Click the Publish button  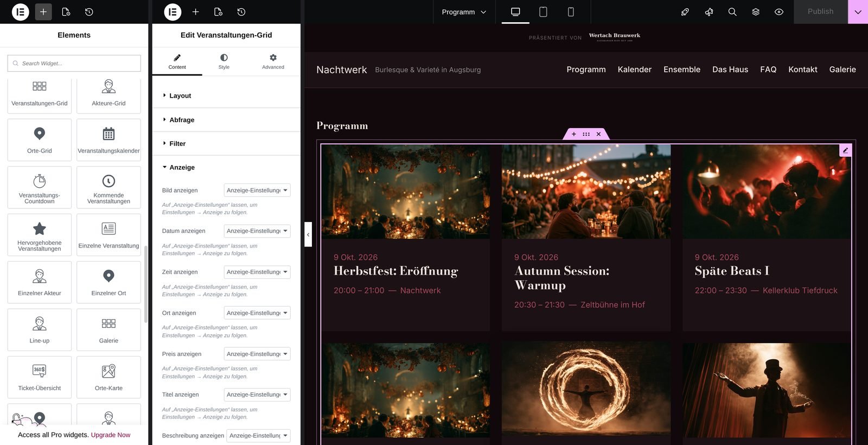click(x=820, y=11)
